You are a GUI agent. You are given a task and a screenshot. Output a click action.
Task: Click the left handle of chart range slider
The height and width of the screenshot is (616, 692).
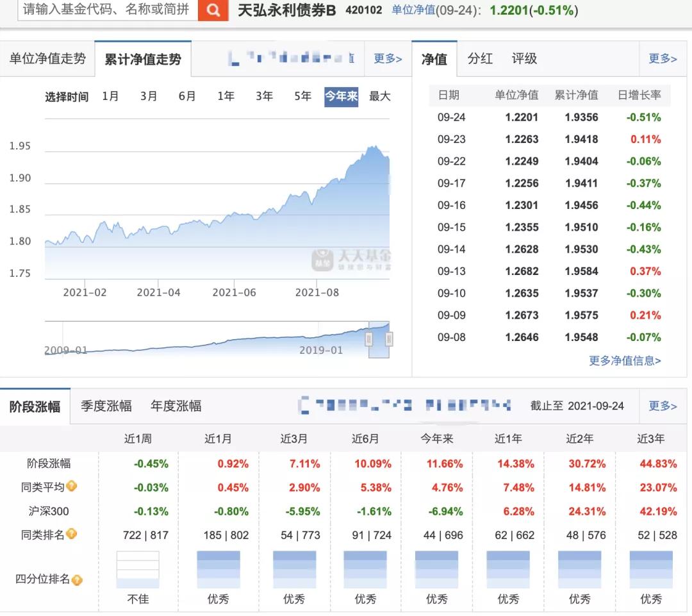point(369,339)
